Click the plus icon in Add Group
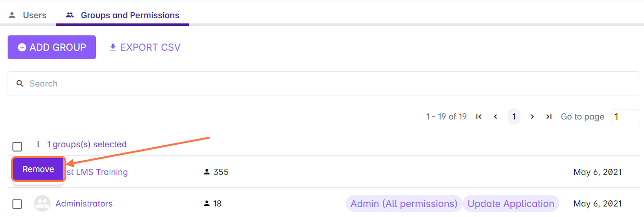644x217 pixels. [x=22, y=47]
